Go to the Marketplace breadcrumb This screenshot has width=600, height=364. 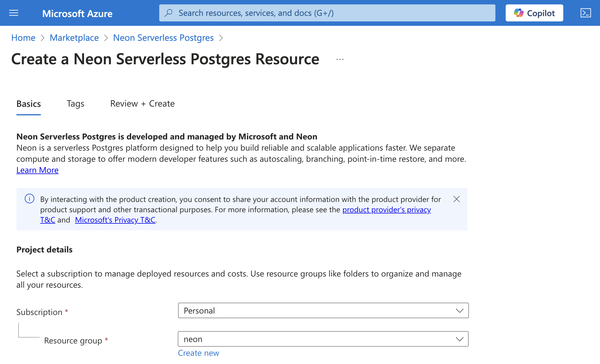[x=74, y=38]
